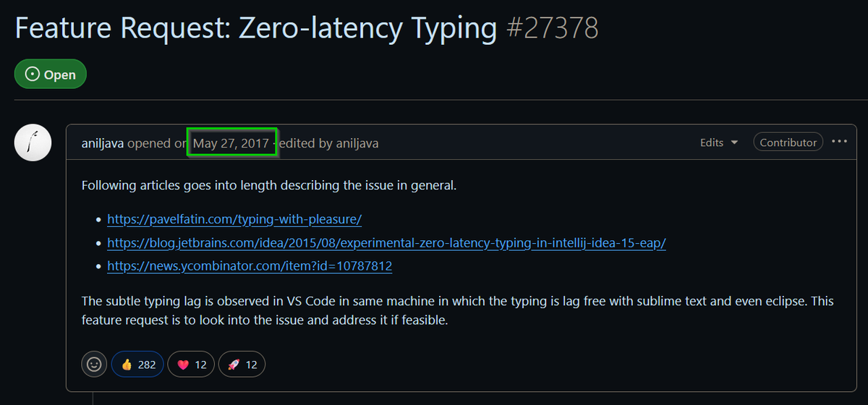
Task: Toggle the rocket reaction with 12
Action: click(x=242, y=364)
